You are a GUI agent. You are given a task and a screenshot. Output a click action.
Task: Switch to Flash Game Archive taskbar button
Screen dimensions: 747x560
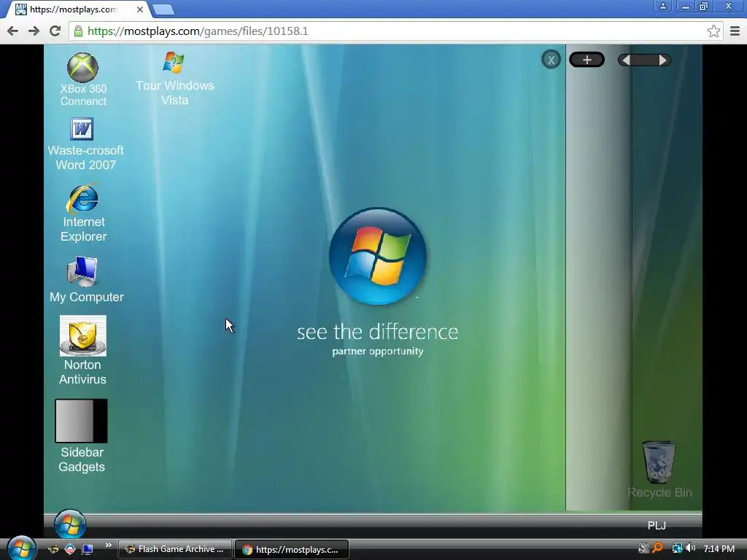(174, 549)
